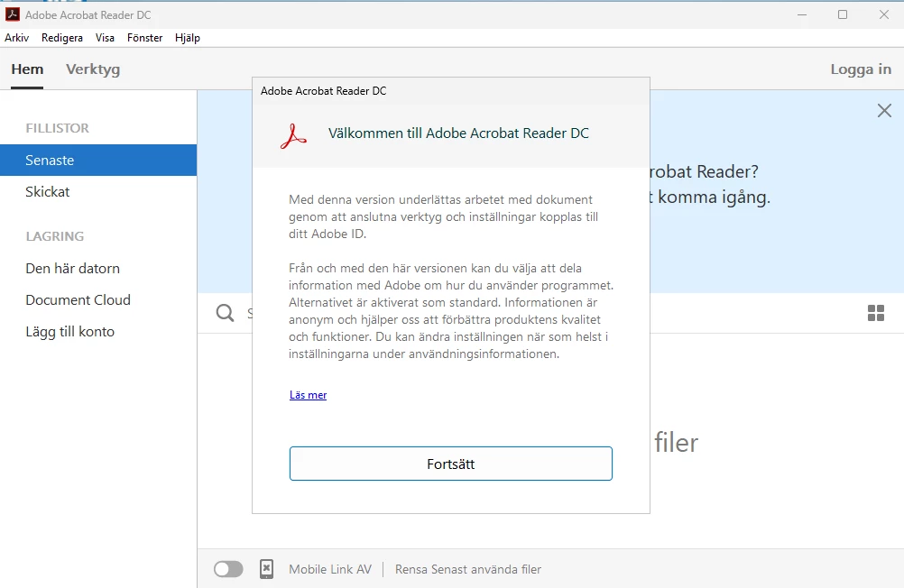
Task: Click the Välkommen till Adobe Acrobat heading
Action: click(x=458, y=133)
